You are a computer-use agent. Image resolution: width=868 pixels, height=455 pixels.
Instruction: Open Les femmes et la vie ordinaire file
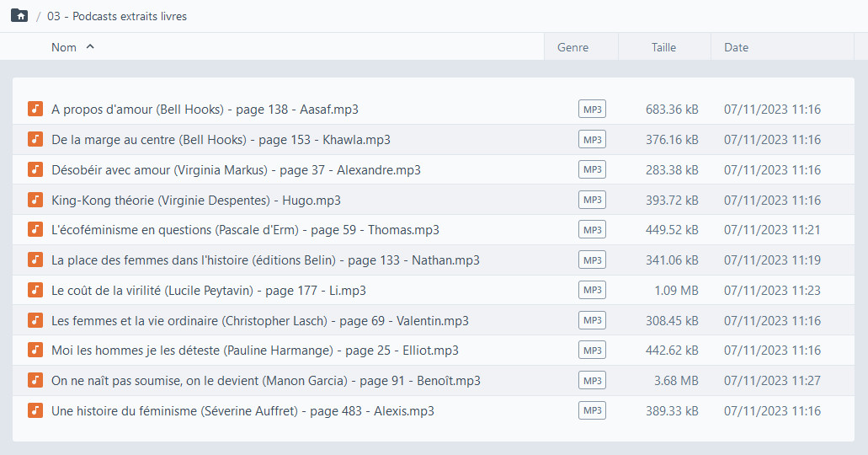259,320
